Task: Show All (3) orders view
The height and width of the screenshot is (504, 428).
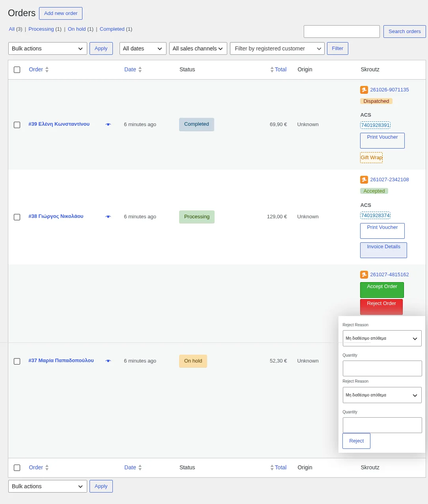Action: [x=15, y=29]
